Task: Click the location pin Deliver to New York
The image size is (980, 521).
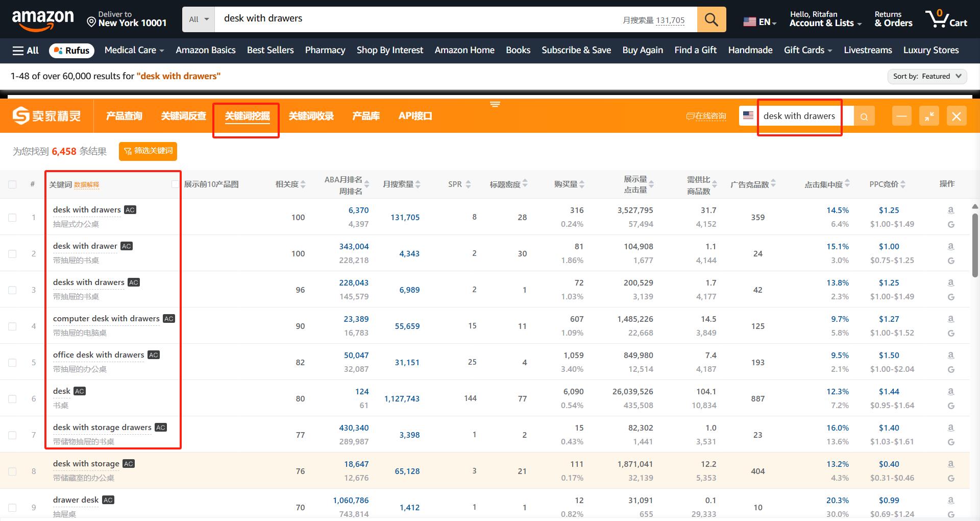Action: pyautogui.click(x=127, y=19)
